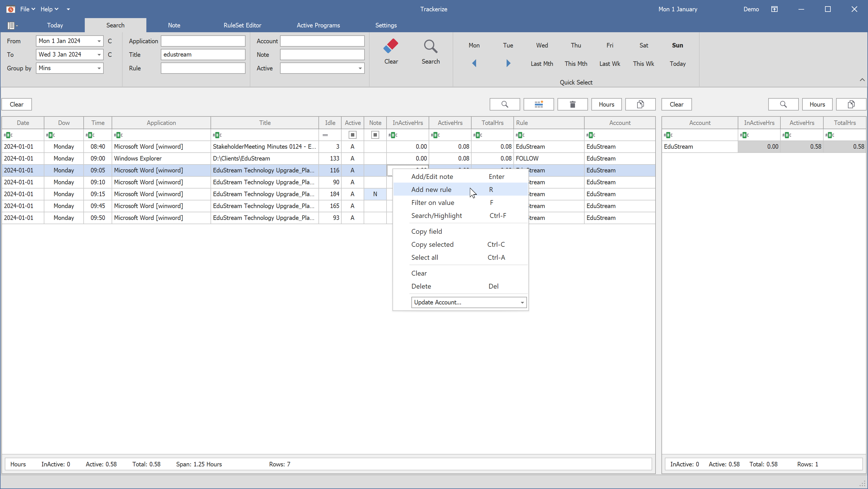This screenshot has height=489, width=868.
Task: Click the main grid Clear button
Action: tap(16, 105)
